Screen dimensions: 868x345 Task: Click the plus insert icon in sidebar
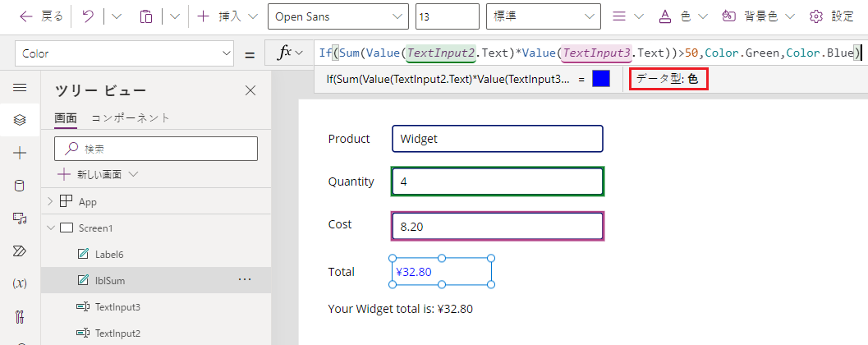click(20, 154)
